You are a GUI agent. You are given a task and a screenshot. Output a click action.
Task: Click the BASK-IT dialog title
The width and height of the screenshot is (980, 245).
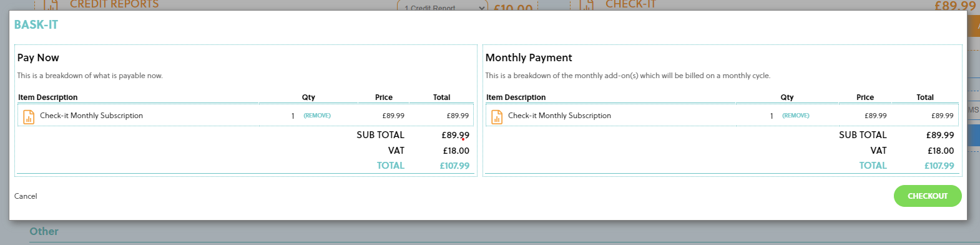[x=36, y=25]
